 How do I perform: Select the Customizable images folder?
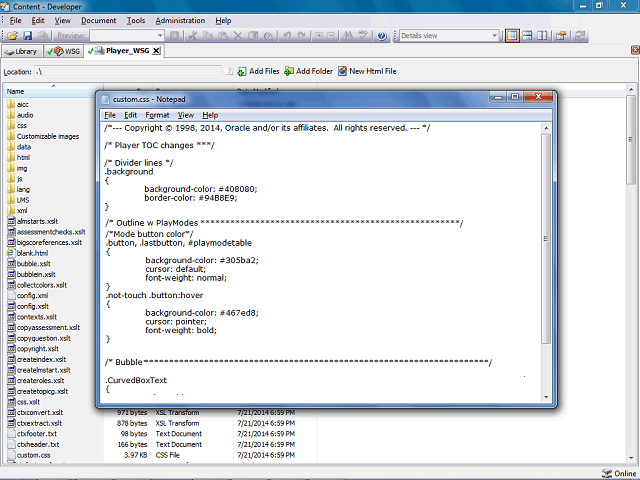(x=43, y=136)
